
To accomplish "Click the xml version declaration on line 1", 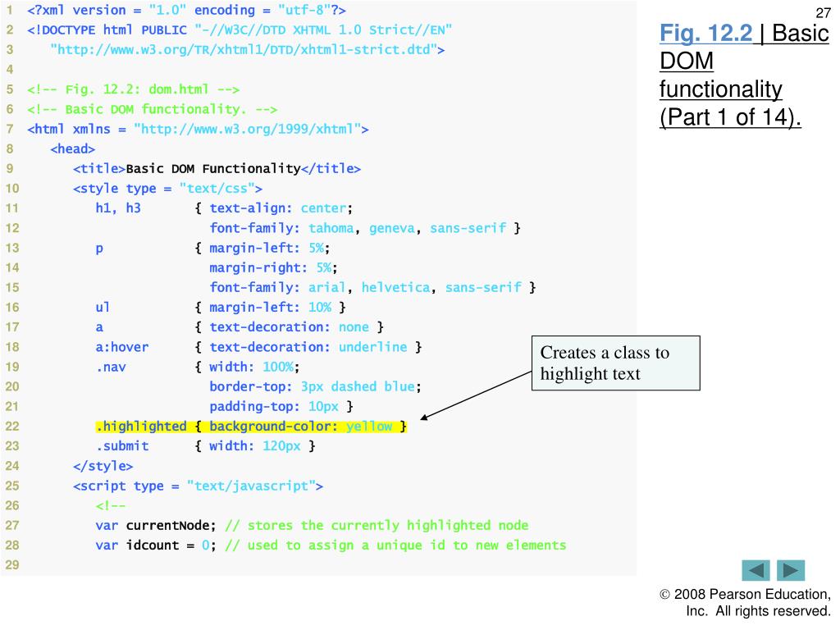I will pos(186,10).
